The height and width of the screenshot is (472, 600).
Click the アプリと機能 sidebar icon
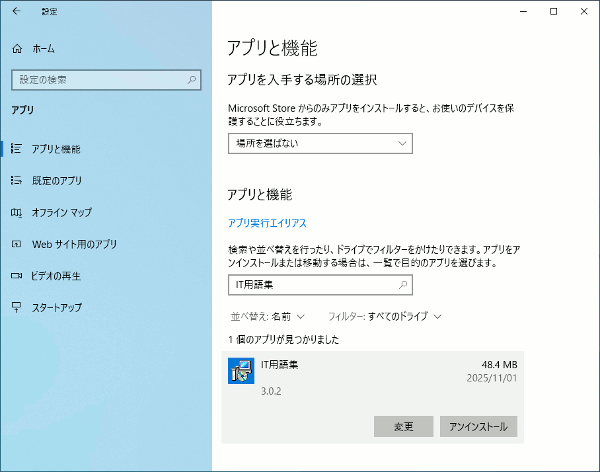(x=16, y=149)
